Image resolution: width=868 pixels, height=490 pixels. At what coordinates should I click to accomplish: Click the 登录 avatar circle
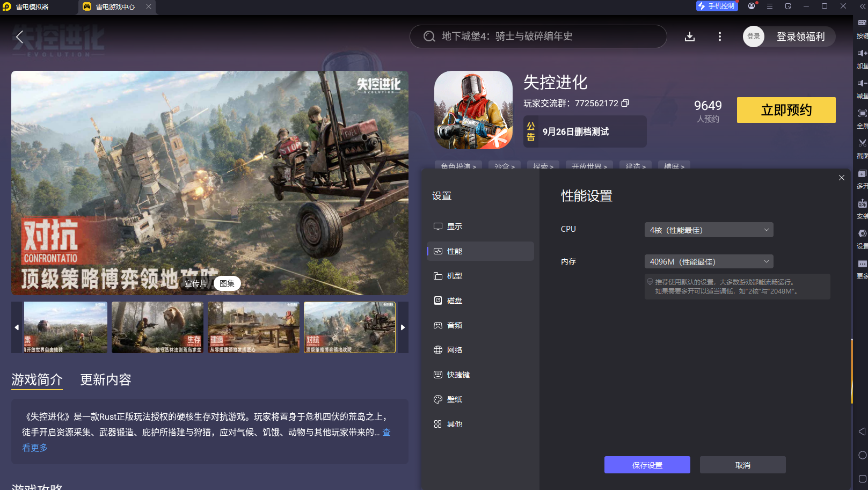point(754,36)
